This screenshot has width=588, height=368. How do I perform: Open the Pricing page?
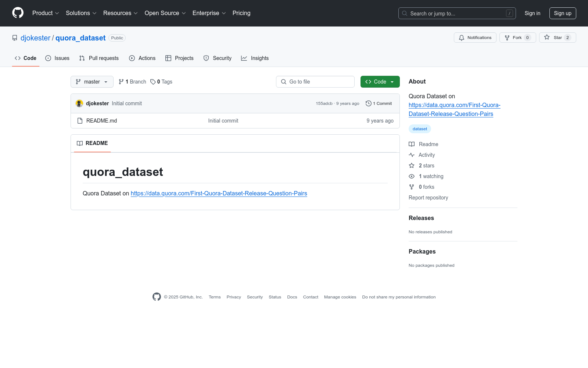coord(241,13)
